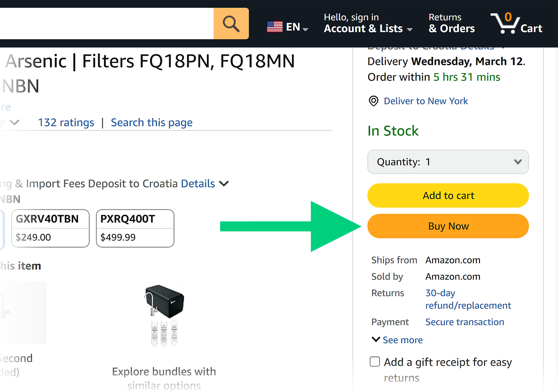
Task: Click the location pin delivery icon
Action: point(373,101)
